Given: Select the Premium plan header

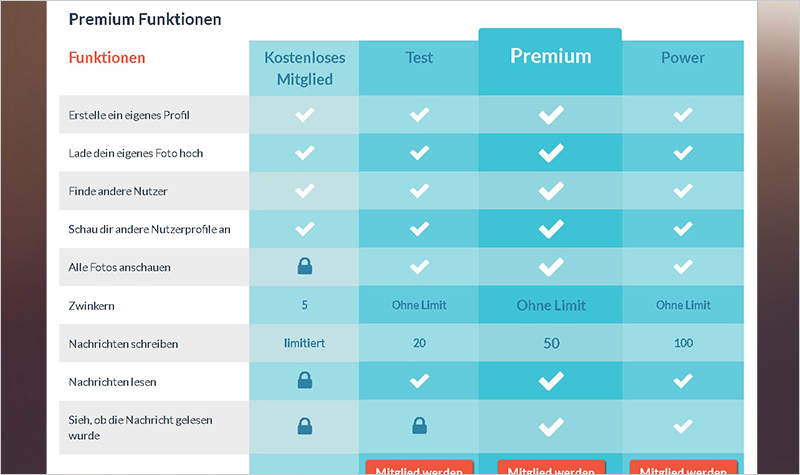Looking at the screenshot, I should point(551,56).
